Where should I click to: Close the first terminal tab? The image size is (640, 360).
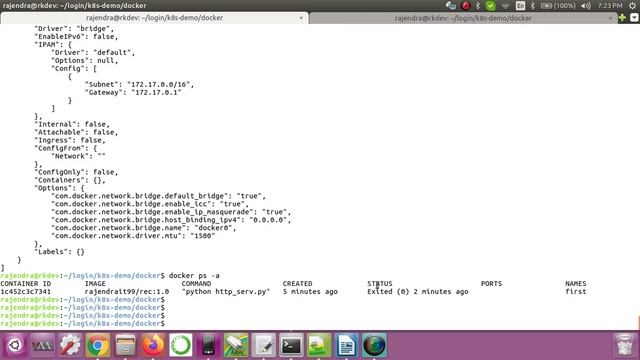tap(301, 18)
